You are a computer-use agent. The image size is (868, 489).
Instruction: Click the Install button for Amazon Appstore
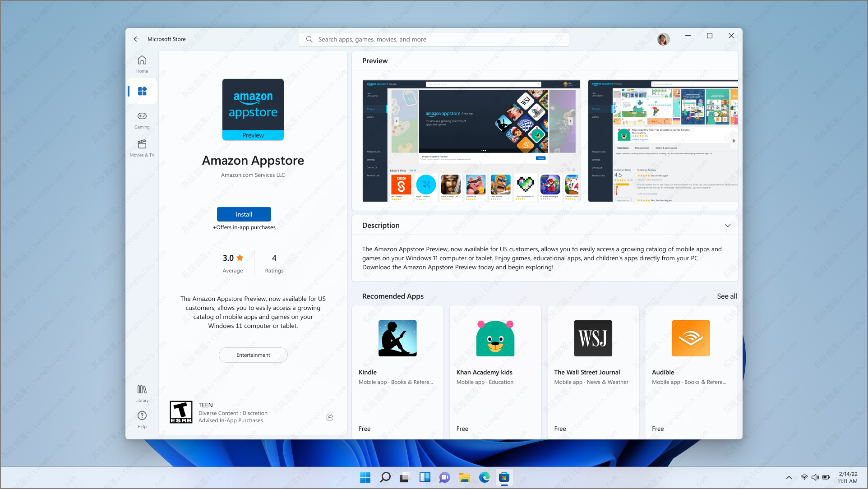pos(244,214)
